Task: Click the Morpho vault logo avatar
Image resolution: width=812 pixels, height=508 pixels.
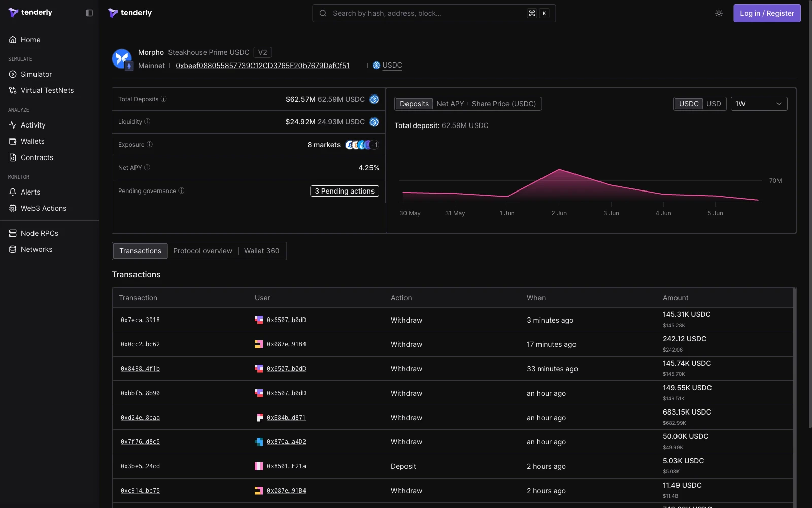Action: [122, 59]
